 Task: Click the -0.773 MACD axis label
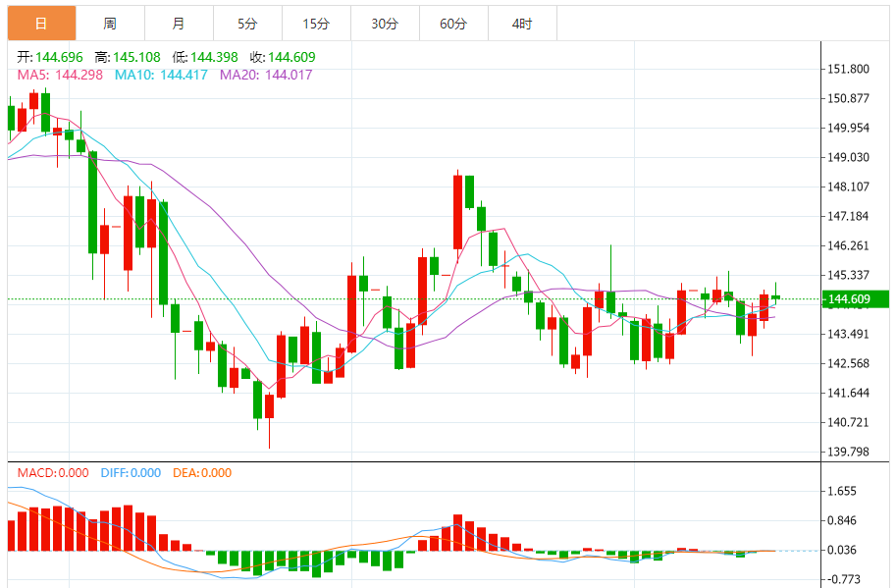[x=844, y=579]
